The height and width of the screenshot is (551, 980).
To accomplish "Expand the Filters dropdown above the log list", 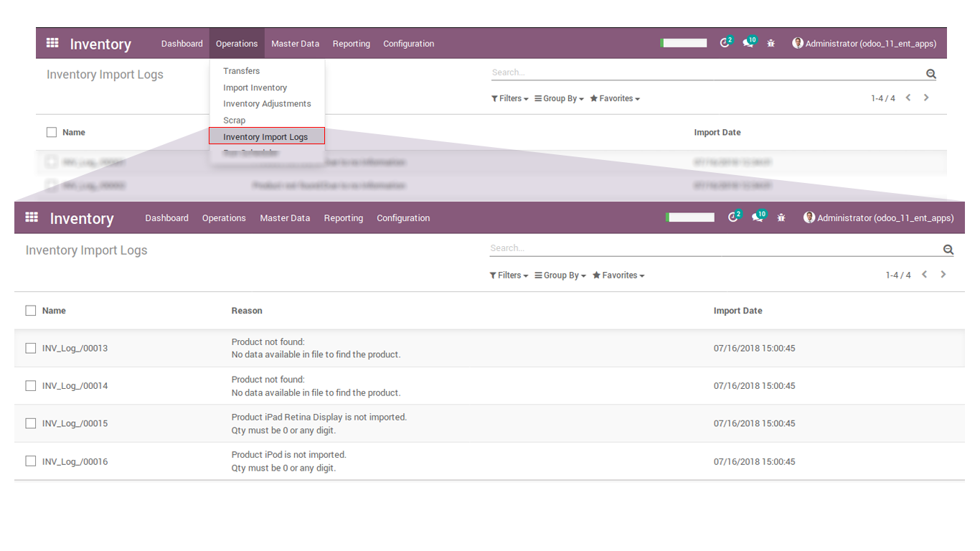I will pyautogui.click(x=509, y=275).
